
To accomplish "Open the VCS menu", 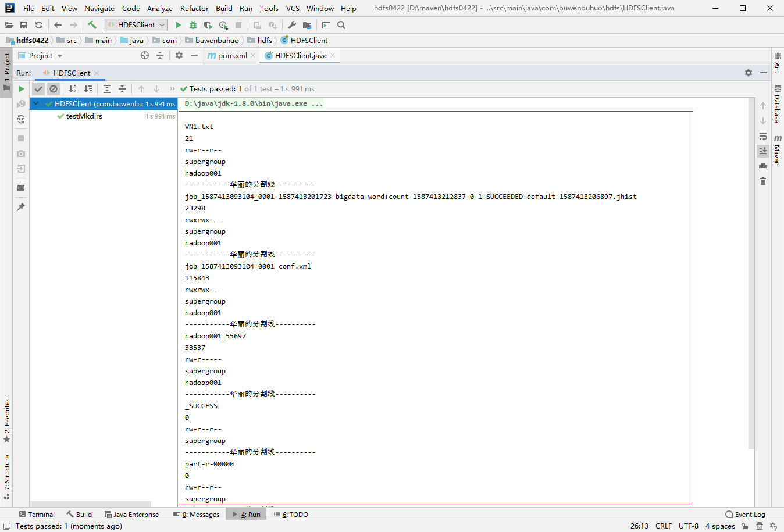I will pos(293,8).
